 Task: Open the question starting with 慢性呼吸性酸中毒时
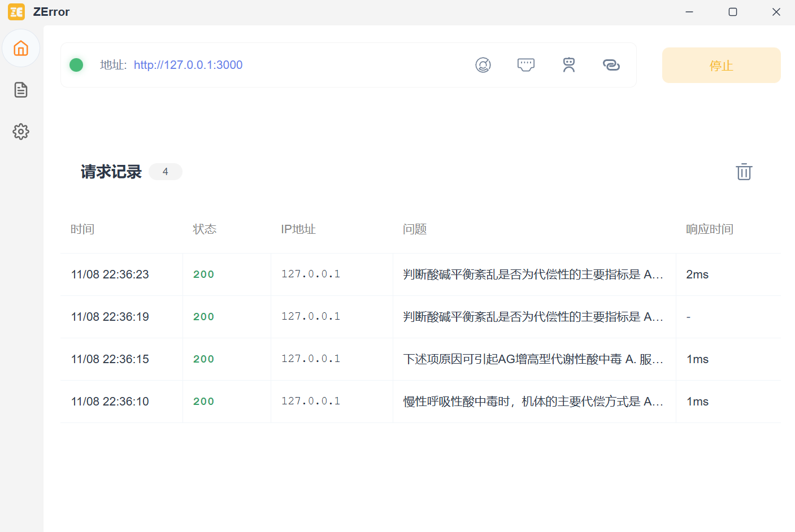click(x=533, y=402)
